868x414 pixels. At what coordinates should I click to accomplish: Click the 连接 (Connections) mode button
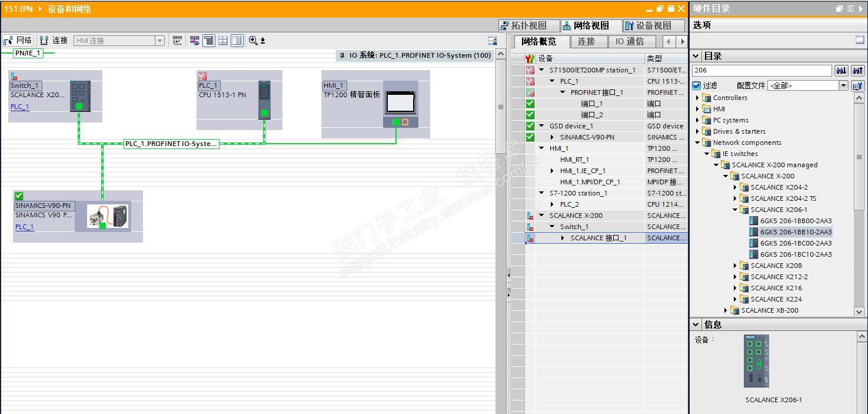click(x=53, y=40)
